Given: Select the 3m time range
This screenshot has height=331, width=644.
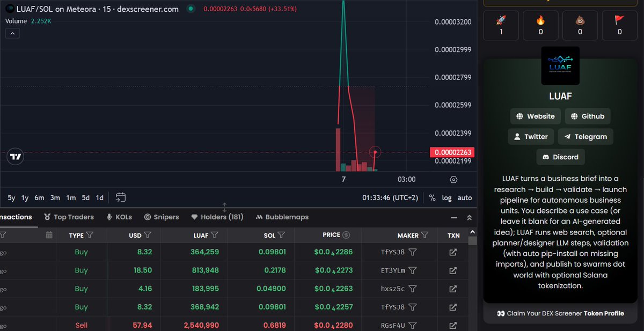Looking at the screenshot, I should point(55,197).
